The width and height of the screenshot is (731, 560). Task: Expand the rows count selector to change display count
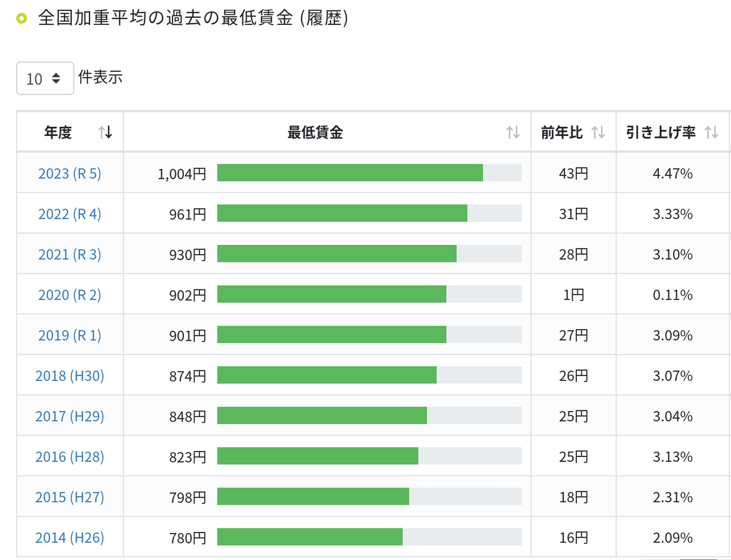(x=45, y=78)
